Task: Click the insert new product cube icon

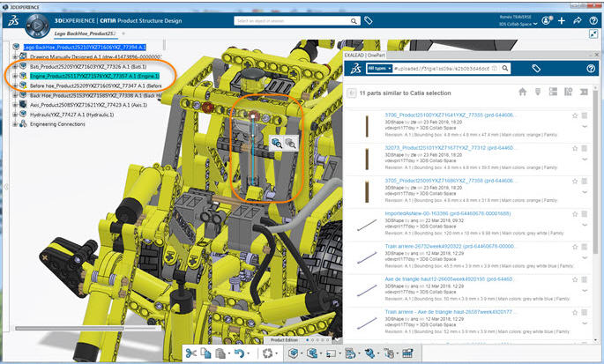Action: [293, 353]
